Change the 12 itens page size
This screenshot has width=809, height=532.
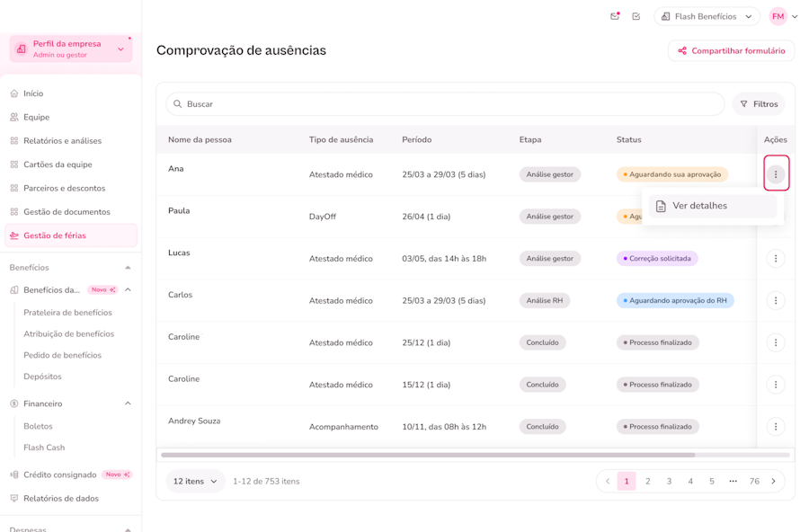pyautogui.click(x=195, y=481)
